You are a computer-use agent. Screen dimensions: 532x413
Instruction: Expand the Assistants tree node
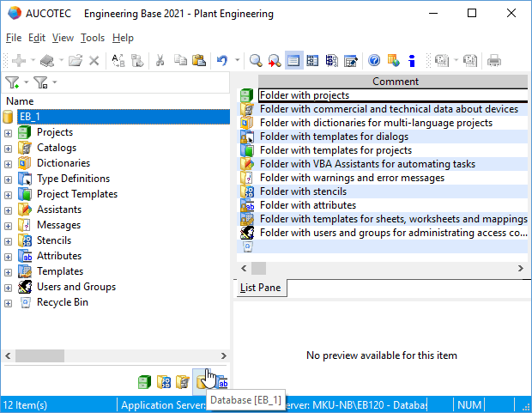click(9, 210)
